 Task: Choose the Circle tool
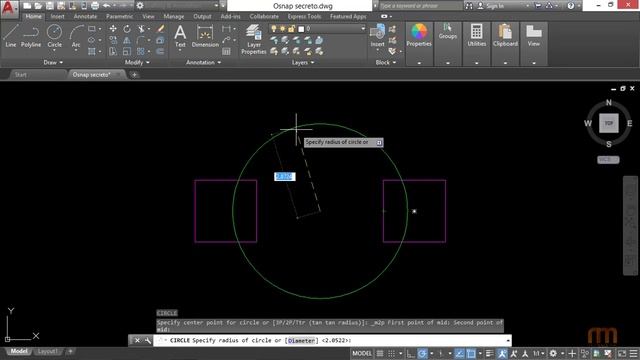pyautogui.click(x=54, y=36)
